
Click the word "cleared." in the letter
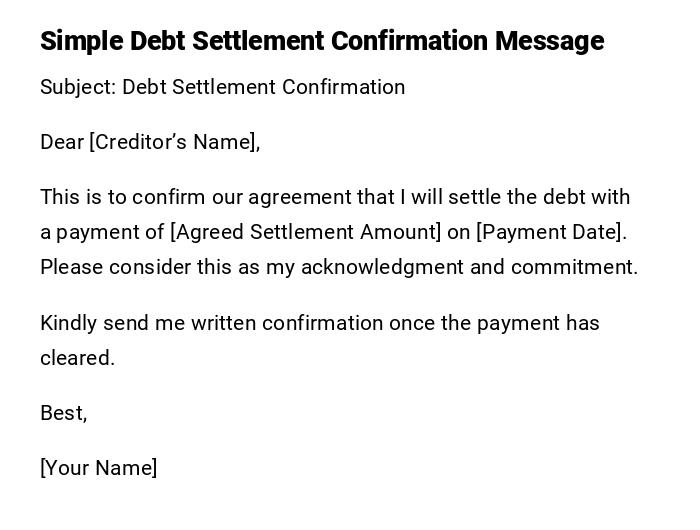pyautogui.click(x=77, y=358)
